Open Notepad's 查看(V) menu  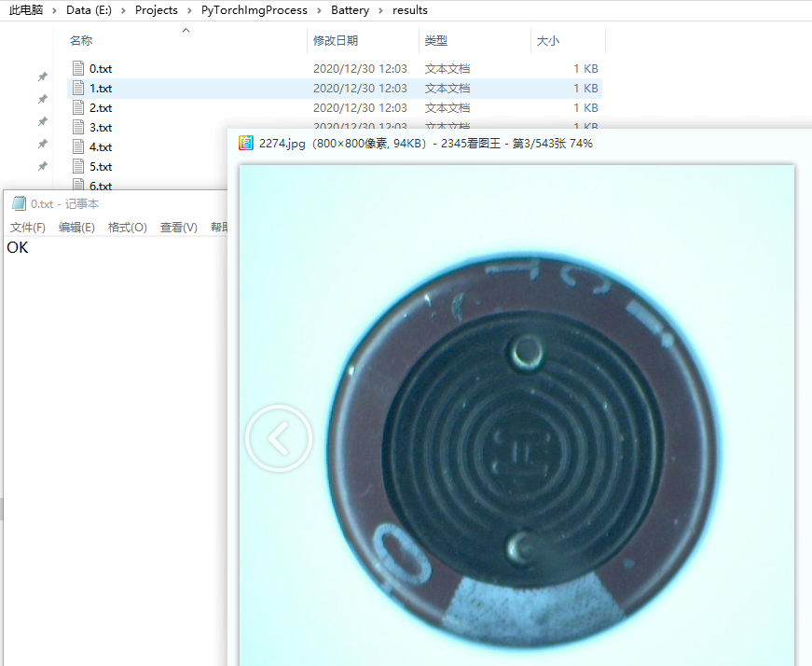pos(179,227)
